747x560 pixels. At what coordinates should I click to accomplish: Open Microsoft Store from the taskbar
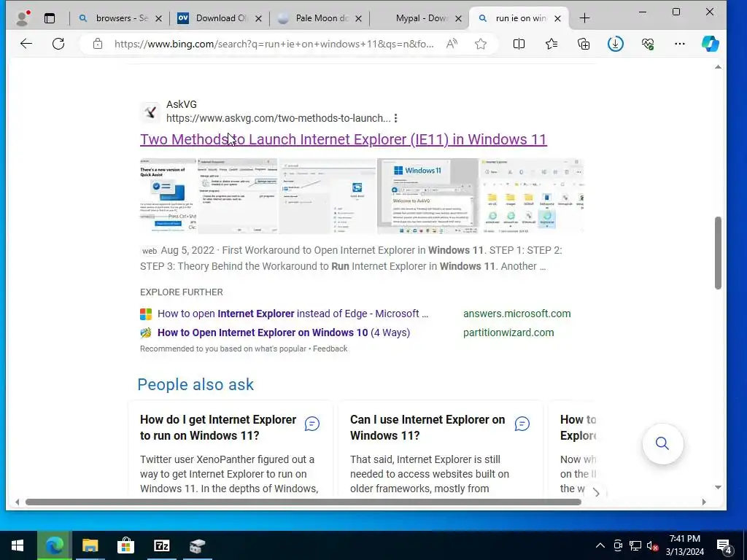(x=125, y=545)
